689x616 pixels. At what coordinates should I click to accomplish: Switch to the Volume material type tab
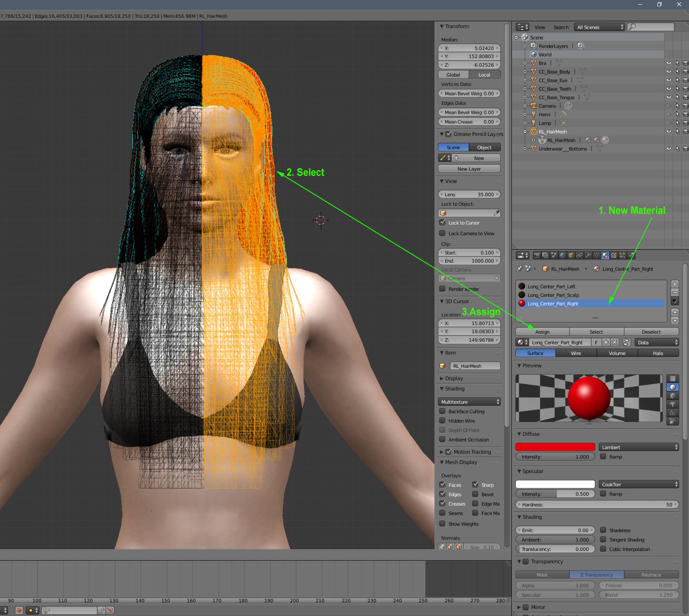(x=617, y=353)
